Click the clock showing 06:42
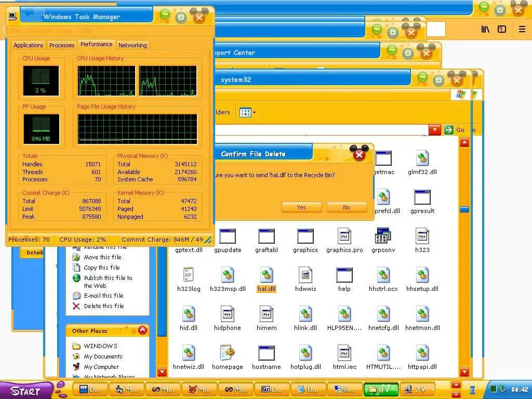This screenshot has width=532, height=399. pyautogui.click(x=520, y=390)
